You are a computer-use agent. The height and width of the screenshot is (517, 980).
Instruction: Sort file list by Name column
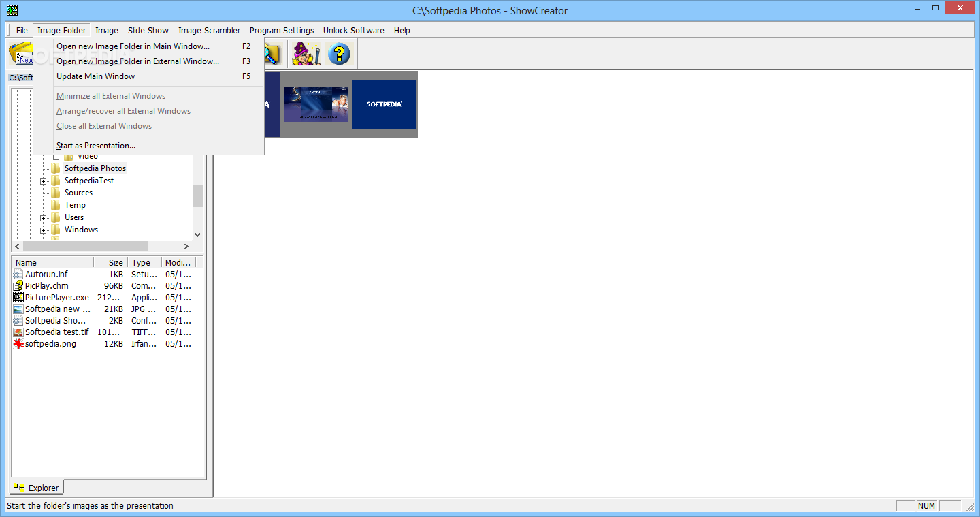click(x=53, y=262)
